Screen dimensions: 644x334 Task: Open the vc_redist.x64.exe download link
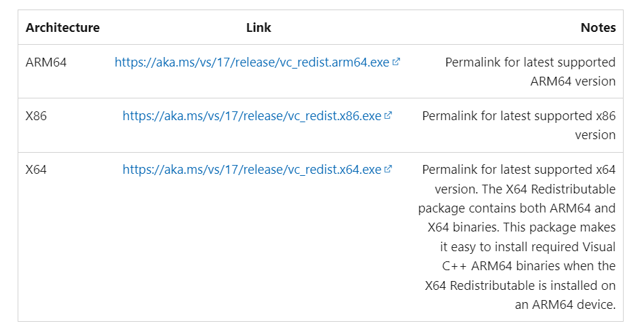coord(252,170)
